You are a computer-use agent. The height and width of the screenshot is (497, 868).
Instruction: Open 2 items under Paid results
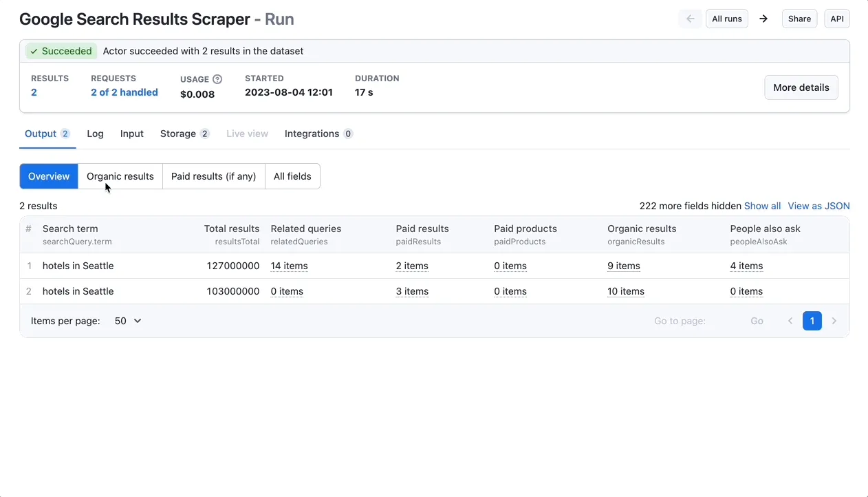click(x=412, y=266)
